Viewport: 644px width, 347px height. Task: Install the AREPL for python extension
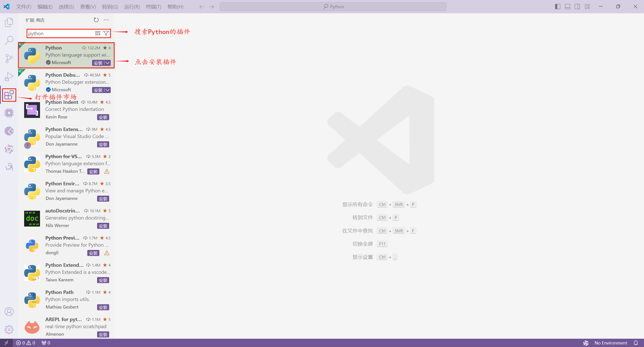point(103,334)
